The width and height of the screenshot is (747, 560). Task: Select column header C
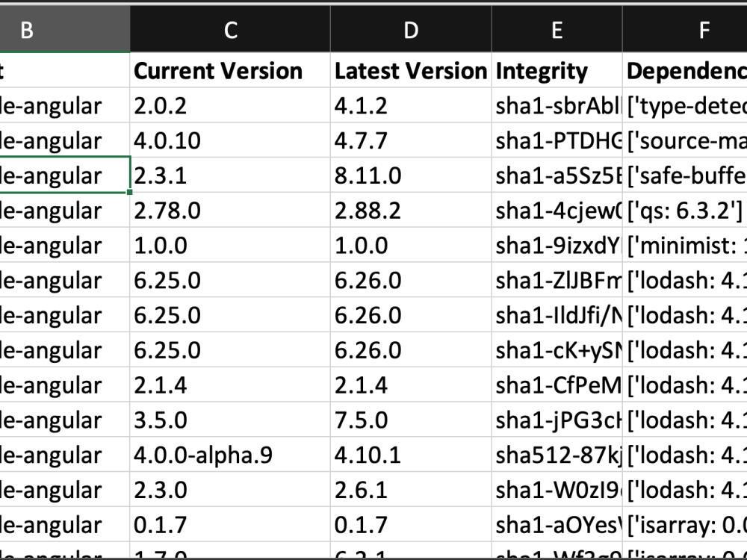pos(230,29)
